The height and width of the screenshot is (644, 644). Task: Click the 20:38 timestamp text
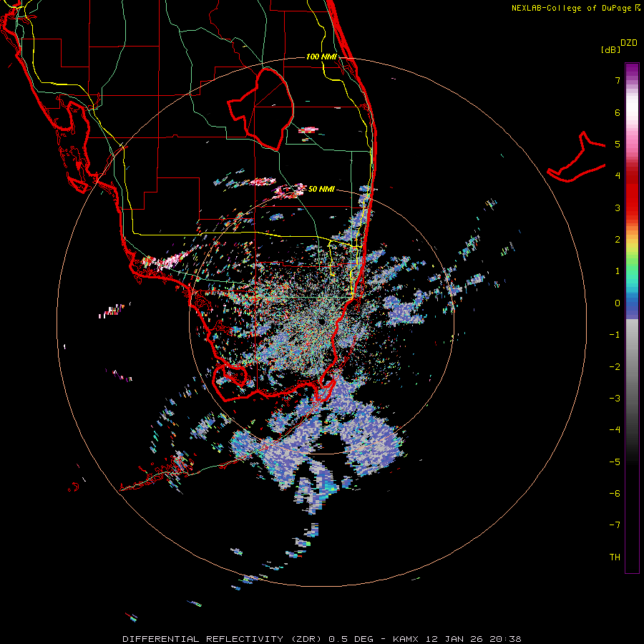[x=505, y=639]
